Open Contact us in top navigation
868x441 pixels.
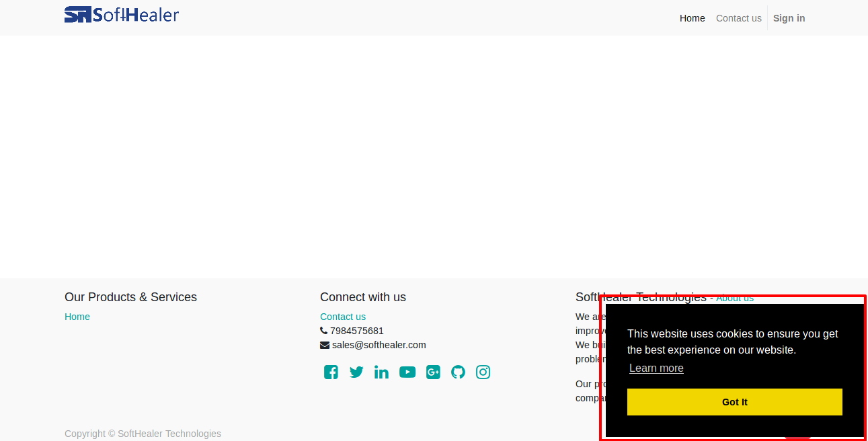739,18
